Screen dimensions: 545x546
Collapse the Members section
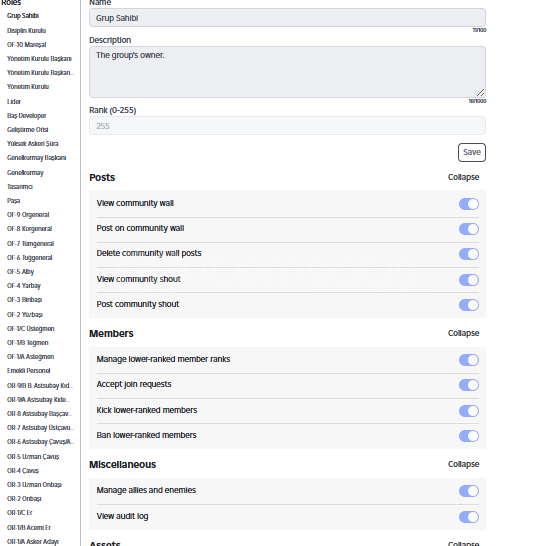(463, 333)
